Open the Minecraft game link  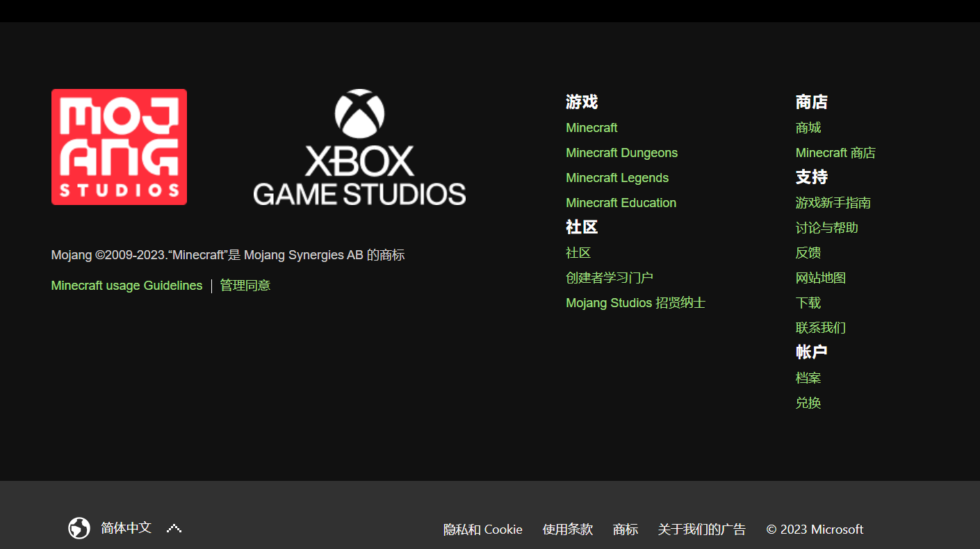(591, 128)
